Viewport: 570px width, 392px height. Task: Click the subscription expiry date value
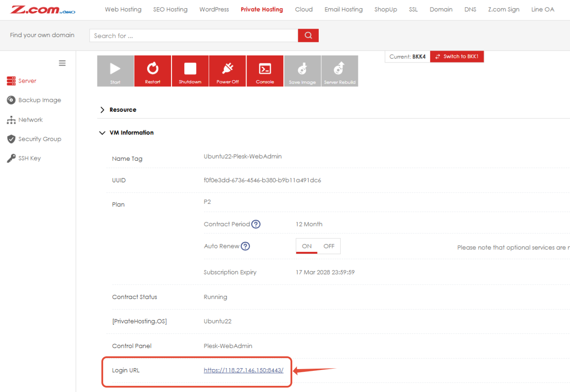[325, 272]
